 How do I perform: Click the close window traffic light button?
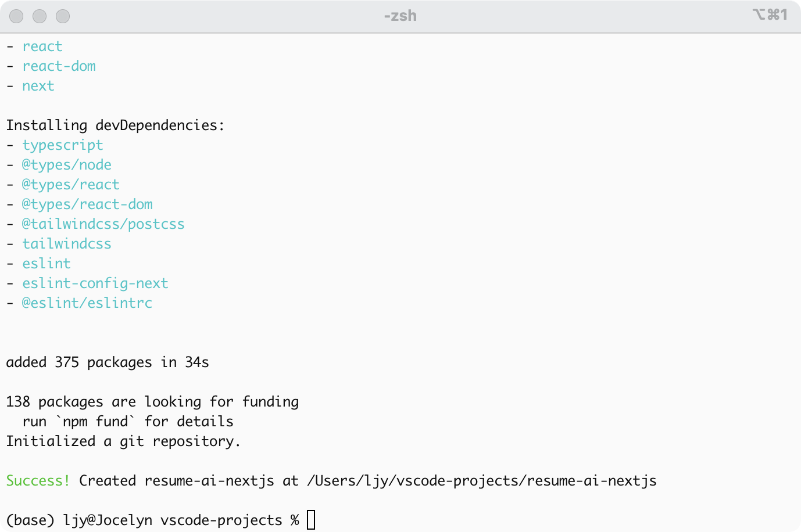click(x=16, y=16)
